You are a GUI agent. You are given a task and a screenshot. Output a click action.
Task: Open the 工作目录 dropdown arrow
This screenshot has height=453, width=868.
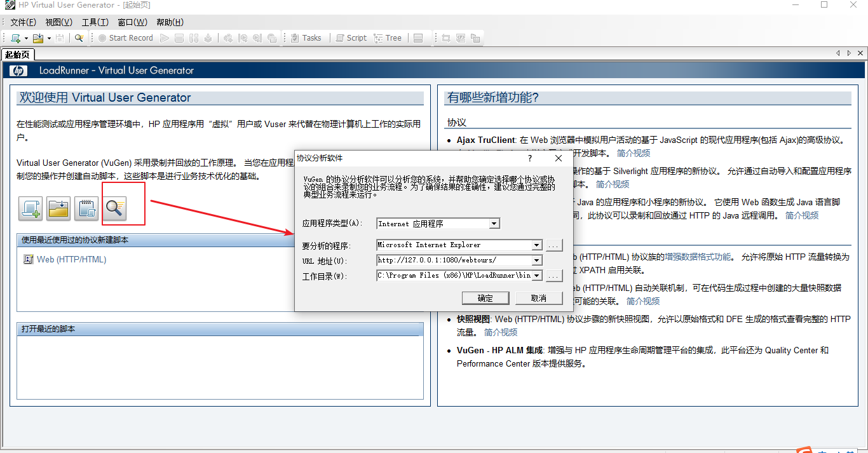click(537, 276)
